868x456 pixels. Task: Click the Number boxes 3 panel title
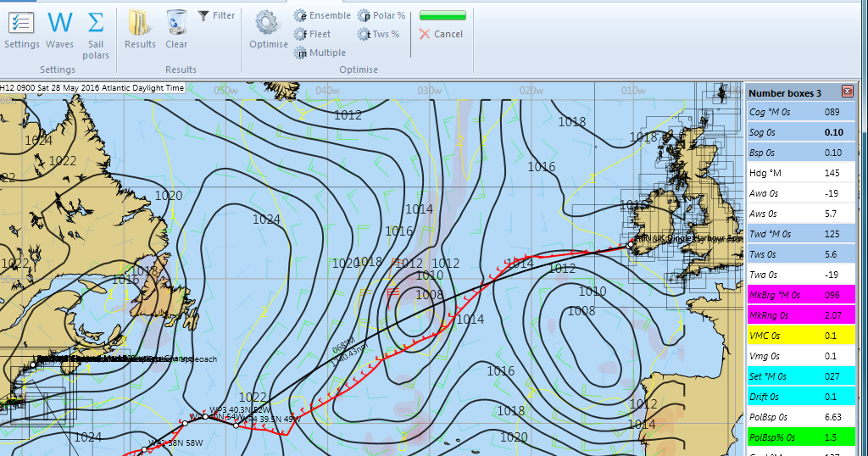pos(785,93)
